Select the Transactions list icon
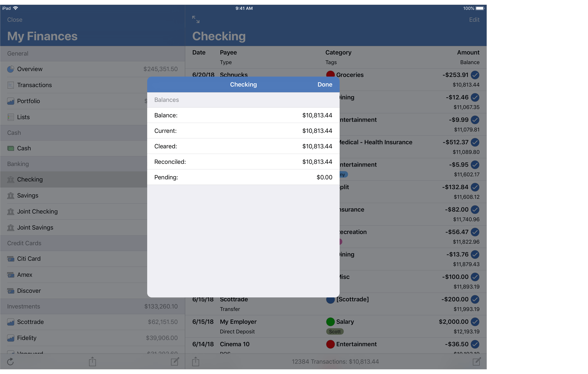Image resolution: width=588 pixels, height=374 pixels. [11, 85]
